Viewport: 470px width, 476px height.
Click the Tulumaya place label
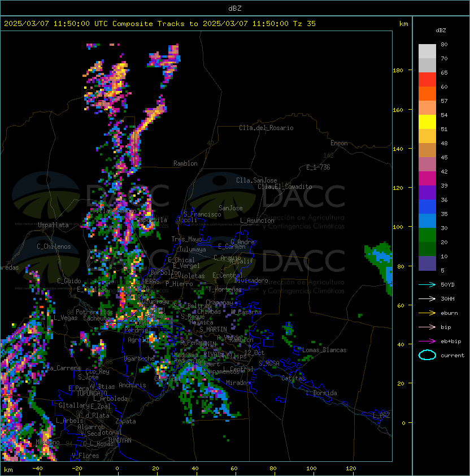(193, 249)
